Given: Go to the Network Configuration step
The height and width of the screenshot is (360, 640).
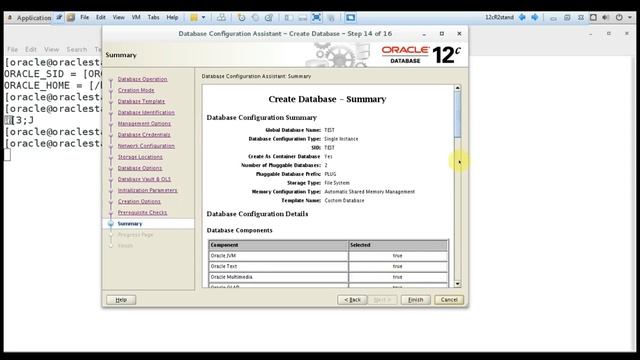Looking at the screenshot, I should (x=146, y=146).
